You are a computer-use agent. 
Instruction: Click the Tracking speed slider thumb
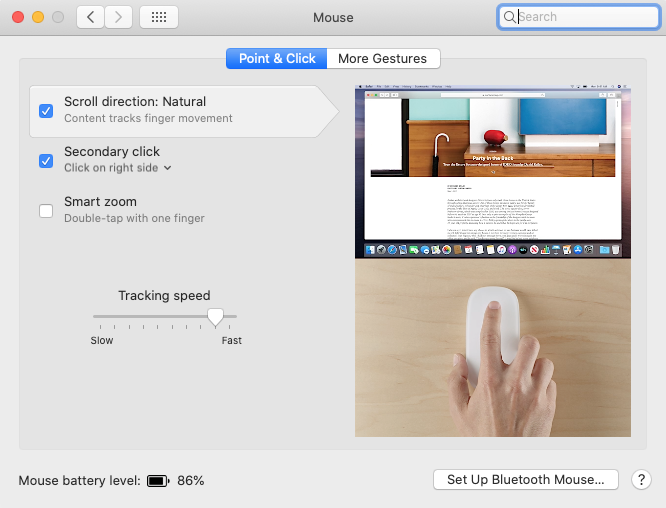click(x=215, y=317)
